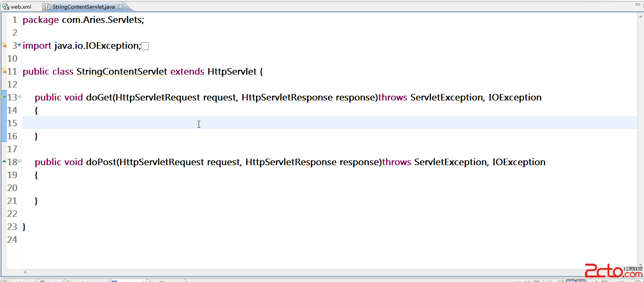644x282 pixels.
Task: Click the opening brace on line 19
Action: pos(36,175)
